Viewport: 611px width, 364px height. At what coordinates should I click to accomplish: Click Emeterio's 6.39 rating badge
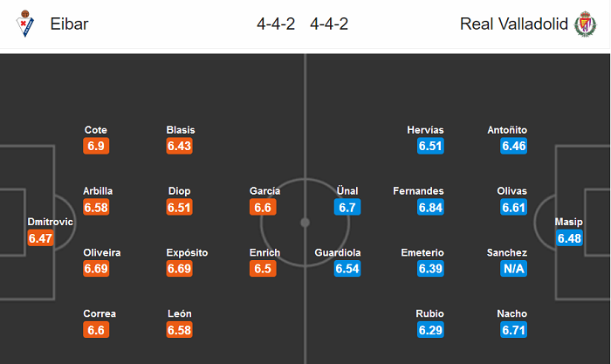coord(430,269)
